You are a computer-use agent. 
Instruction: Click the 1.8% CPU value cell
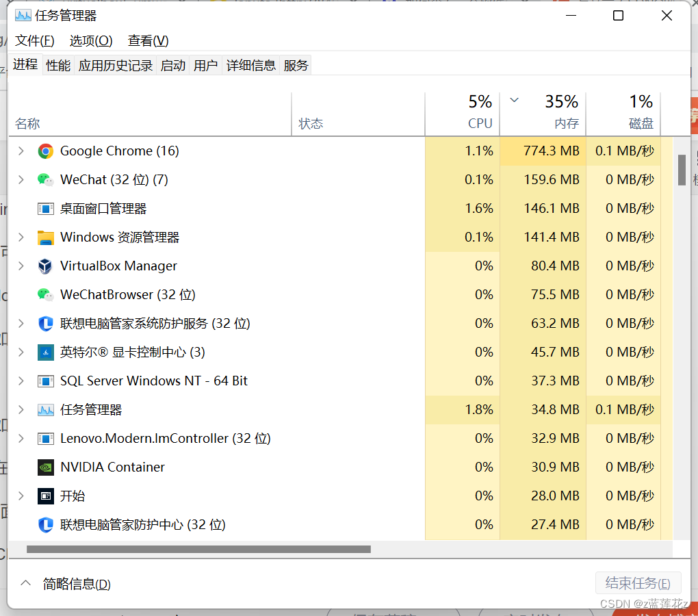(x=463, y=410)
